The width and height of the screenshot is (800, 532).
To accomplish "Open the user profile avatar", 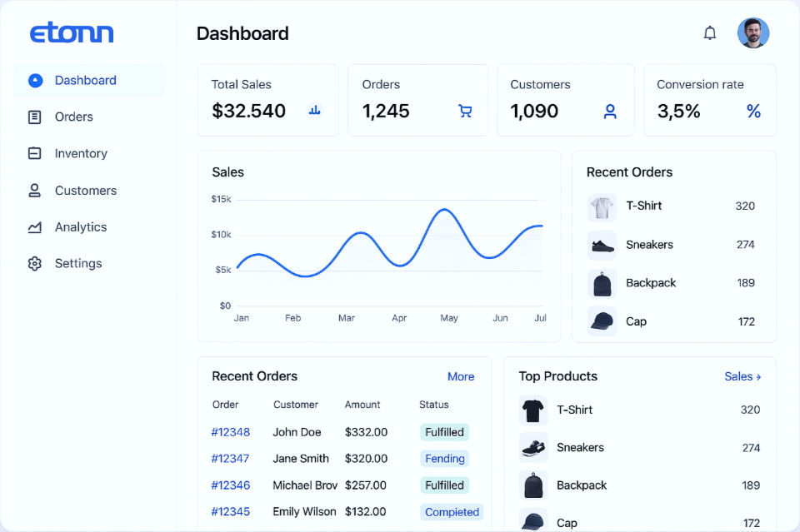I will (x=753, y=33).
